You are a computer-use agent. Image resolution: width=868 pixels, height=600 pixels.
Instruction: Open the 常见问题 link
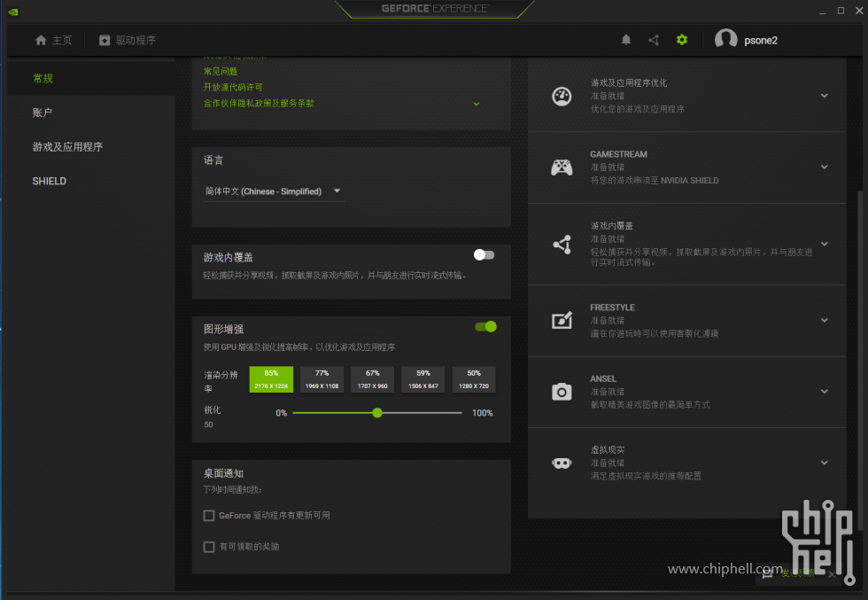[221, 72]
